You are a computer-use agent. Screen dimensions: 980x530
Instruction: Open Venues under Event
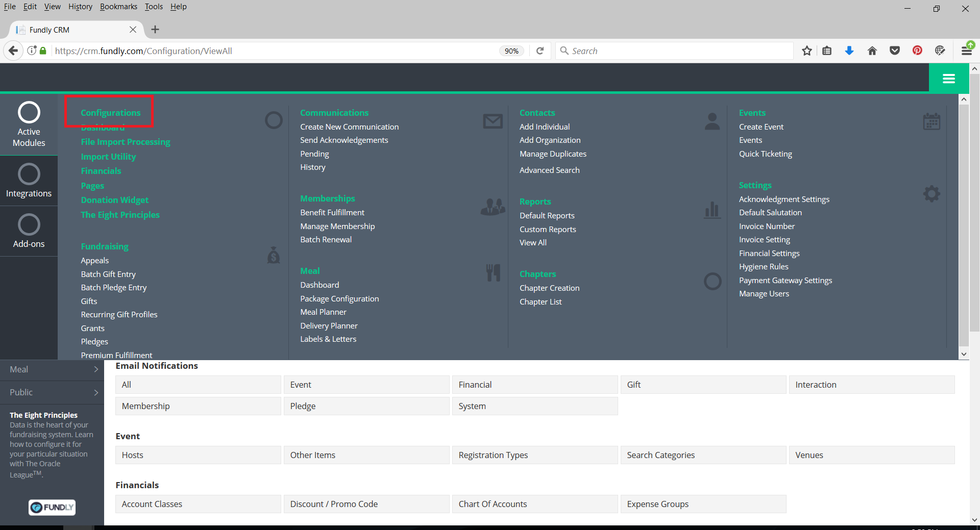pos(872,455)
